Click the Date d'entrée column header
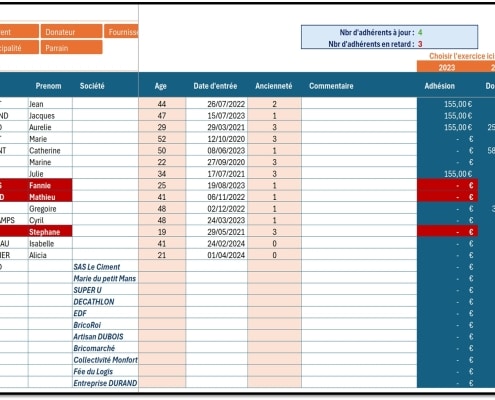 [215, 86]
